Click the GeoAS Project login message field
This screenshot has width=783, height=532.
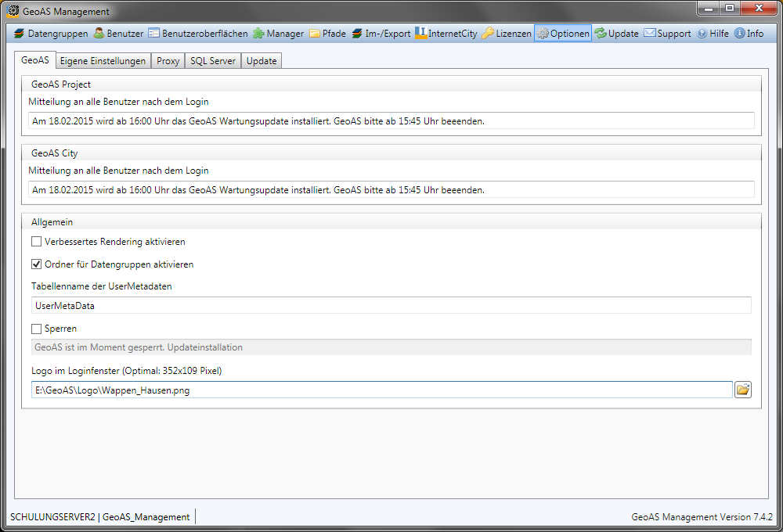(x=391, y=120)
